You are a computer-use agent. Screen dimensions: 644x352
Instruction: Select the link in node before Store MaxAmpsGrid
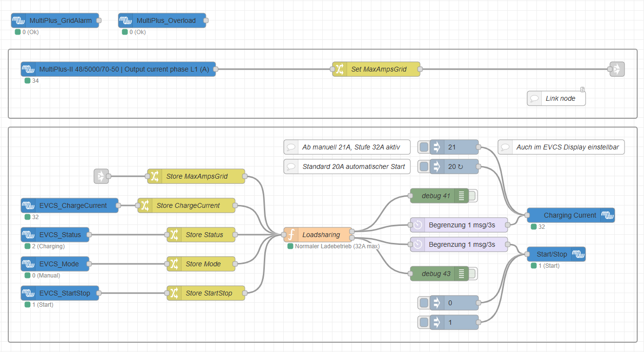pyautogui.click(x=101, y=176)
